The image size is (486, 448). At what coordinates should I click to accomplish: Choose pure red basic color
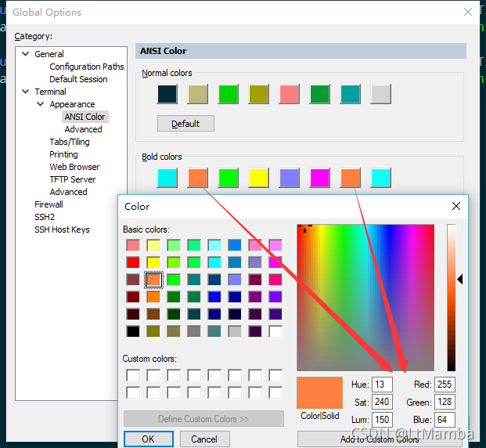click(133, 262)
